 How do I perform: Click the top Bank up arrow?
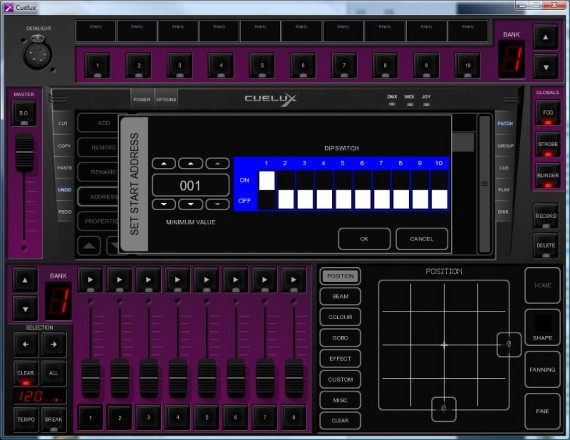click(x=545, y=37)
